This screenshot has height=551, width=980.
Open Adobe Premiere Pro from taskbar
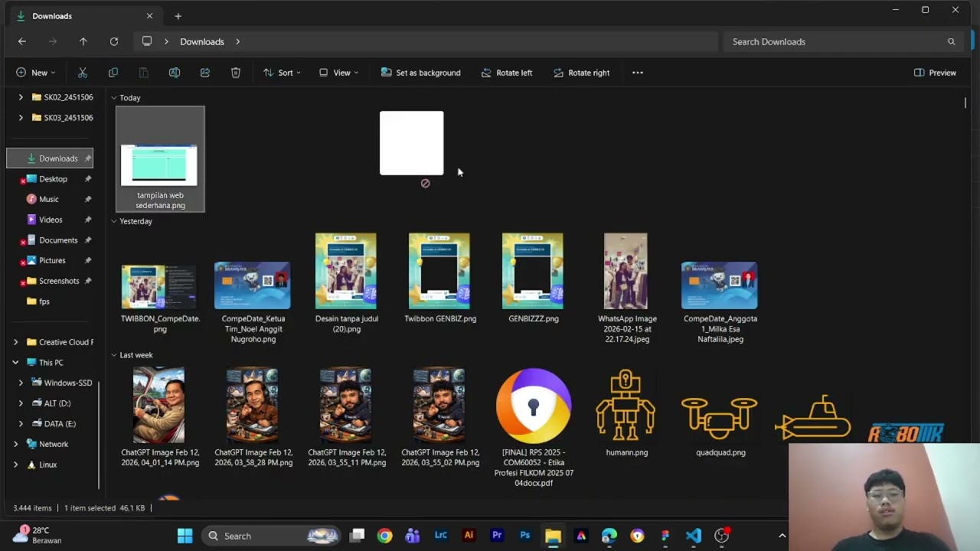click(x=497, y=536)
